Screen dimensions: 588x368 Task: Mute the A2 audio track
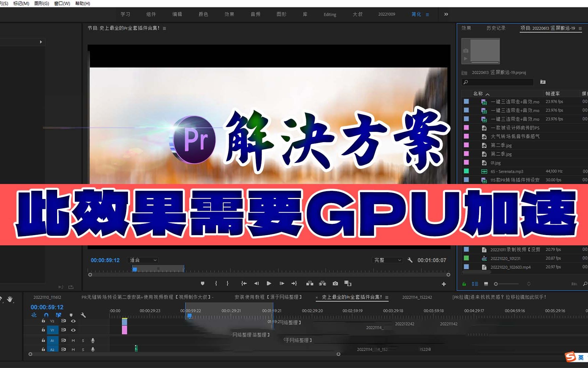(73, 349)
